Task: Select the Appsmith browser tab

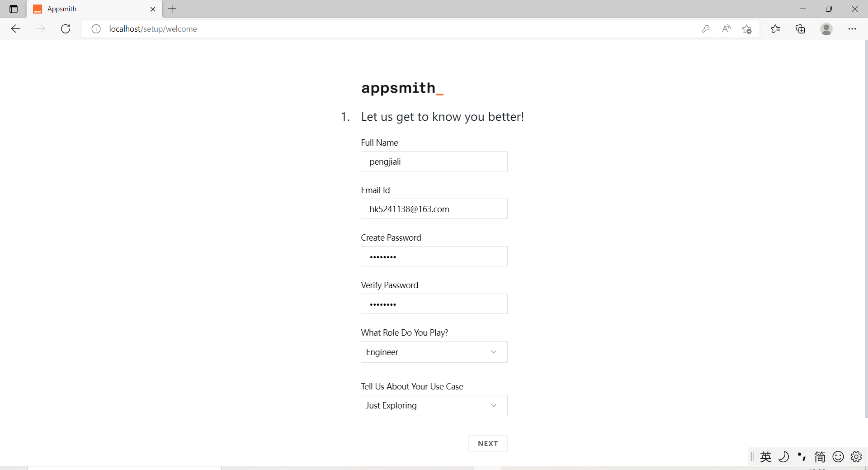Action: tap(90, 9)
